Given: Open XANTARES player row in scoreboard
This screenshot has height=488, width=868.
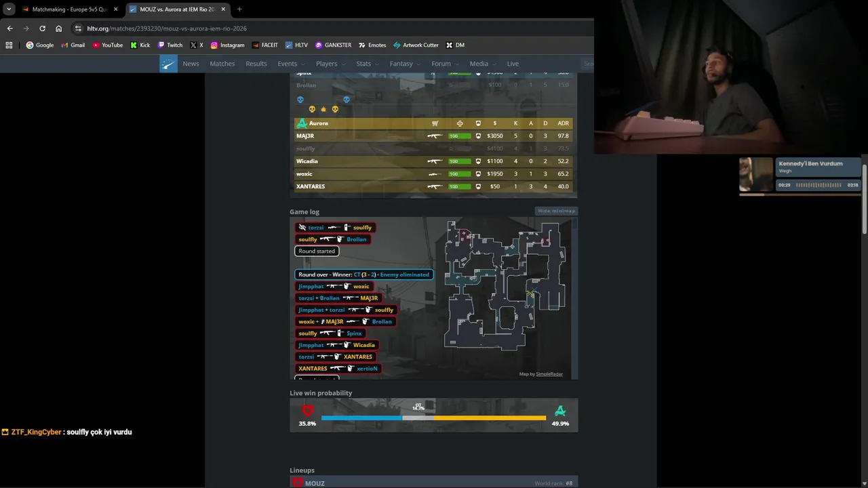Looking at the screenshot, I should [x=433, y=186].
